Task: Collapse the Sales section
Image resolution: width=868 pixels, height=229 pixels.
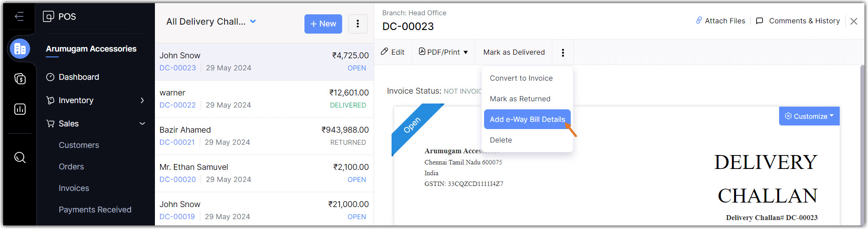Action: point(142,124)
